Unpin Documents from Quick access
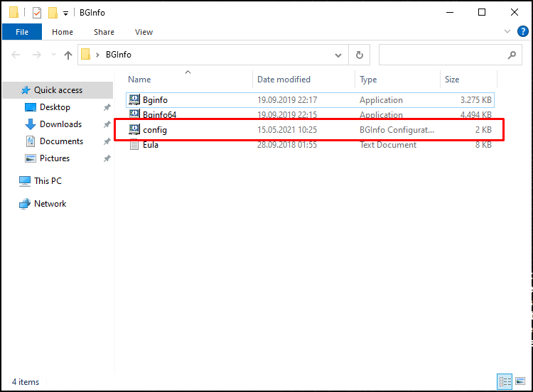Screen dimensions: 533x392 (x=107, y=141)
